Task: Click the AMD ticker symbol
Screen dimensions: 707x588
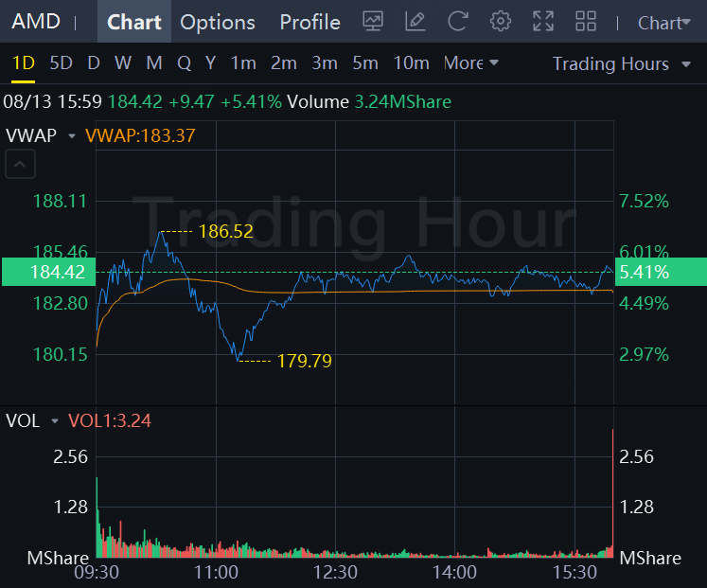Action: pos(36,21)
